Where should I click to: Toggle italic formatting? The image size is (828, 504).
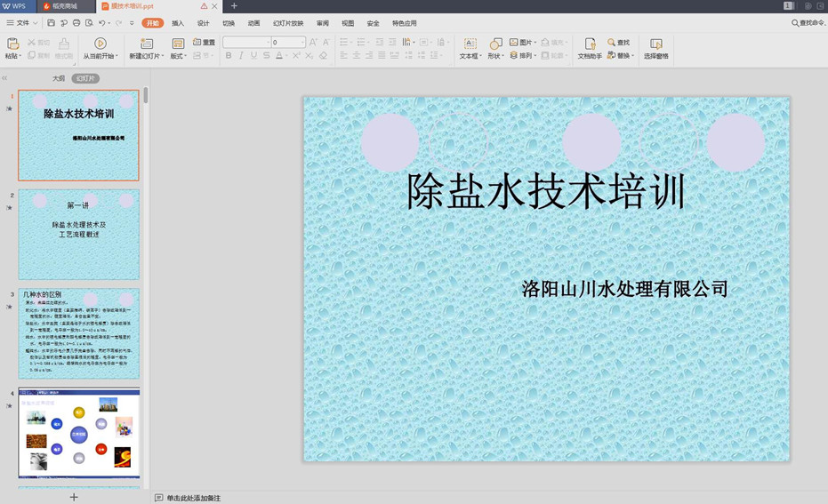[x=241, y=56]
